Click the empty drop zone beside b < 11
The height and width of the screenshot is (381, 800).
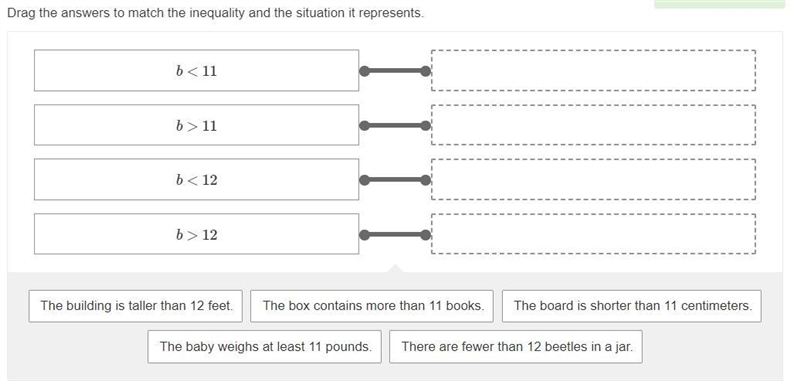(593, 70)
